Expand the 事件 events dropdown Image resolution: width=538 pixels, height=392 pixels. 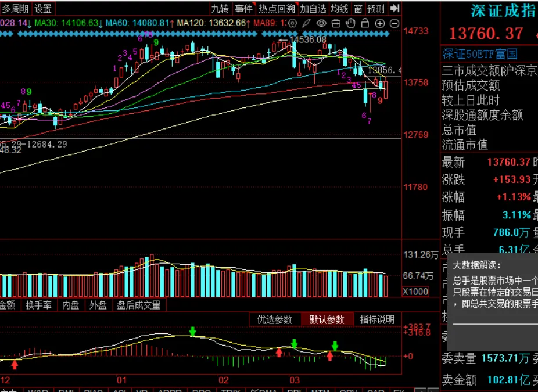pos(244,9)
